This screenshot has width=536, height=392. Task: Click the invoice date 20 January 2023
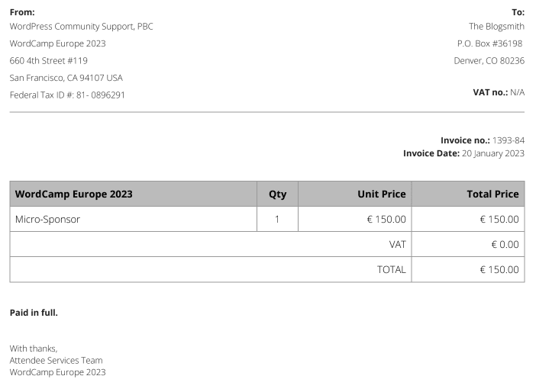(493, 153)
